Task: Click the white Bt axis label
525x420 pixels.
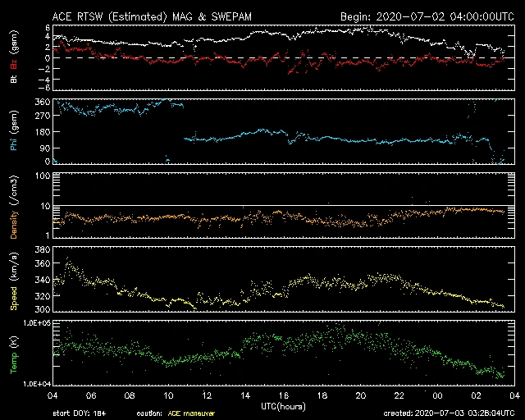Action: [x=14, y=79]
